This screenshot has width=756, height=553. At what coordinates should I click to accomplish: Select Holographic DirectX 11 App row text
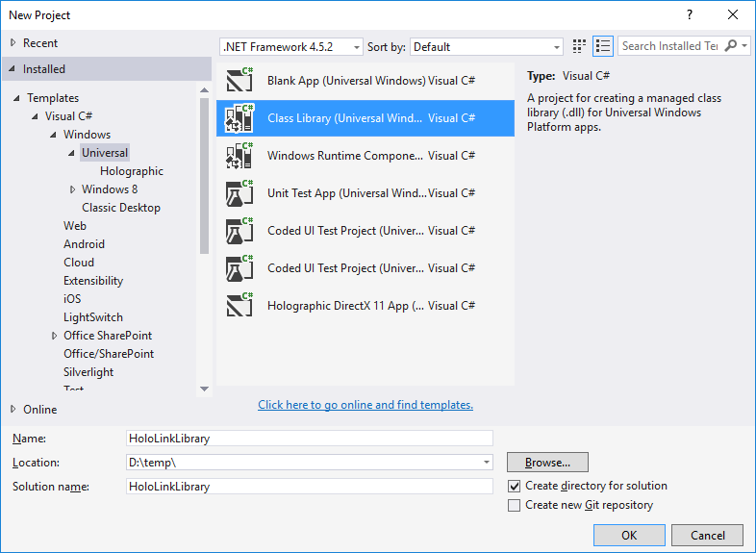(345, 306)
